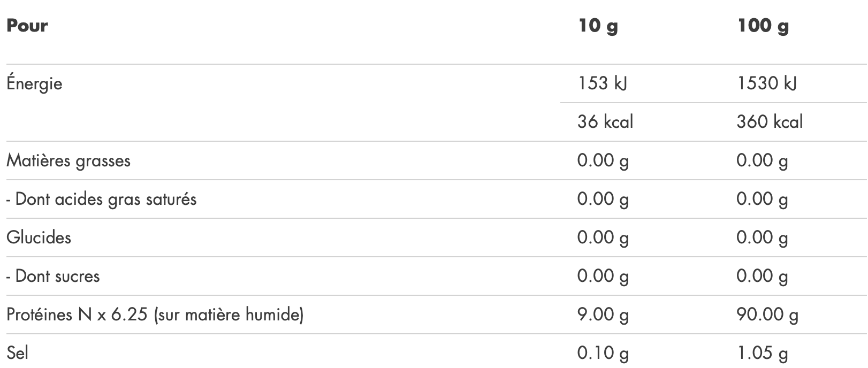Screen dimensions: 868x368
Task: Click the "Dont sucres" row label
Action: (54, 276)
